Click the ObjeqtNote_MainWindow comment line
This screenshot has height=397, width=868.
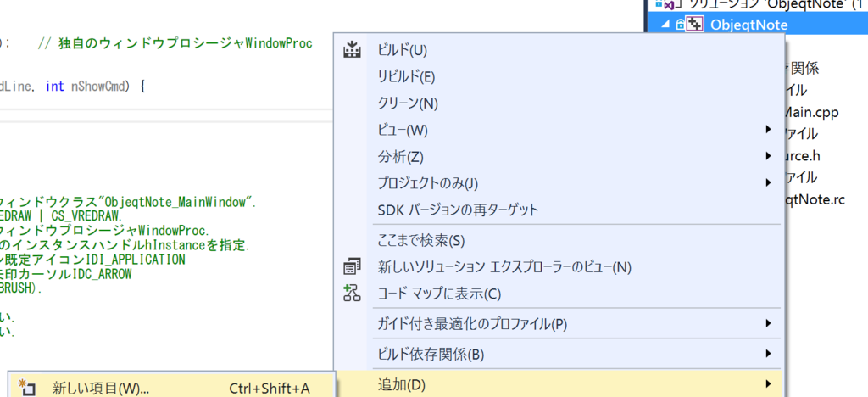tap(128, 202)
